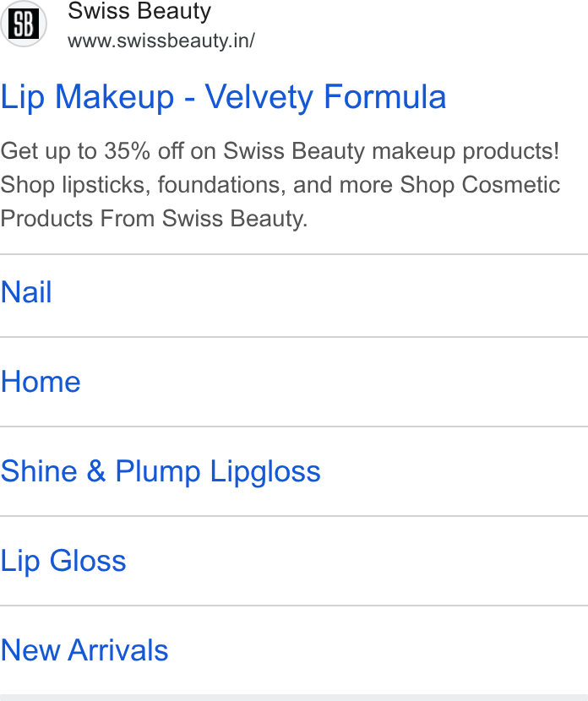
Task: Open the Lip Makeup - Velvety Formula headline
Action: point(223,97)
